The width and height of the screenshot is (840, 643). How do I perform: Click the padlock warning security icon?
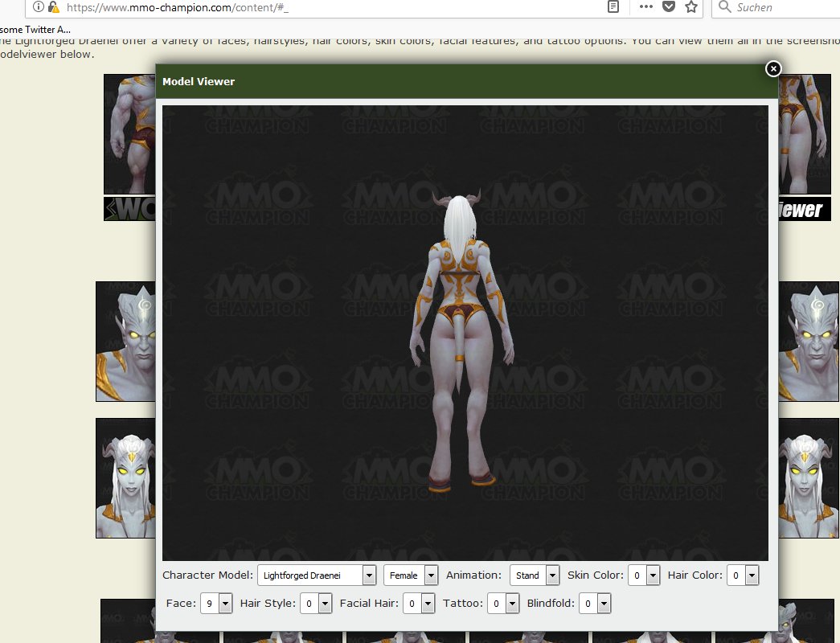54,7
